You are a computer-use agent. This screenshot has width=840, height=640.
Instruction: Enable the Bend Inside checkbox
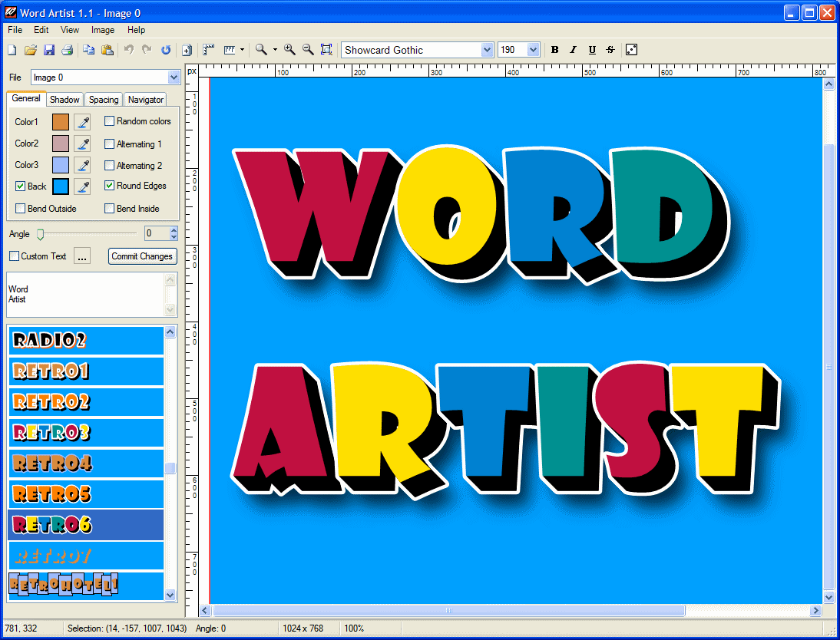coord(109,208)
